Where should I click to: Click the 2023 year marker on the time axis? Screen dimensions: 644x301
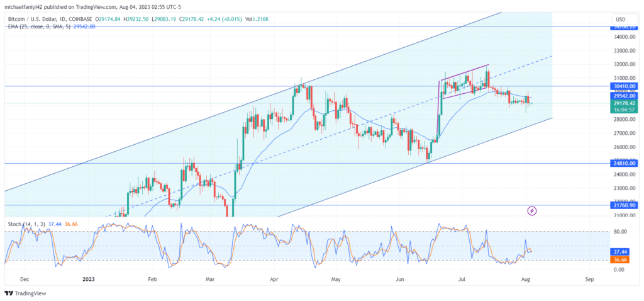pyautogui.click(x=88, y=279)
